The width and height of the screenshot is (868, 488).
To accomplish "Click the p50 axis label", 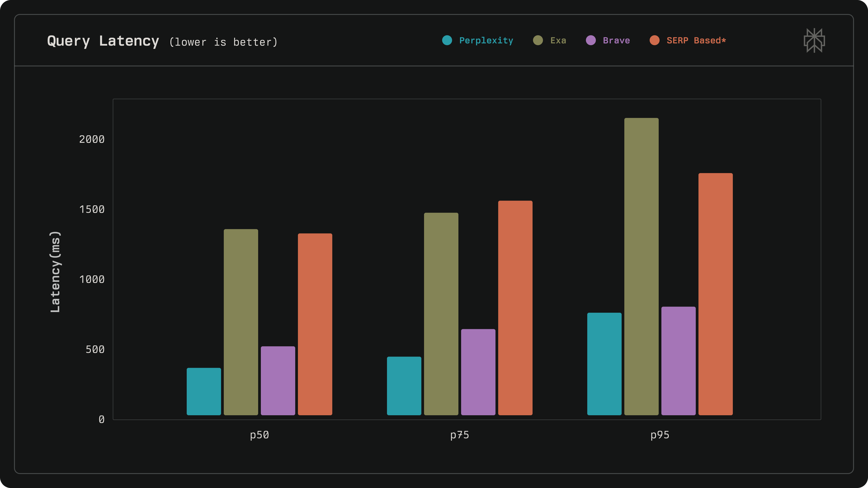I will pos(259,435).
